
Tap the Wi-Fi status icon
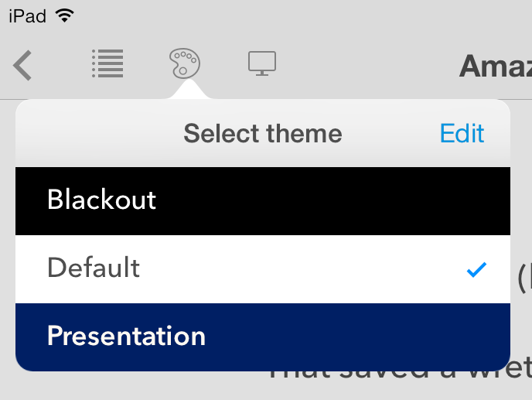point(65,15)
